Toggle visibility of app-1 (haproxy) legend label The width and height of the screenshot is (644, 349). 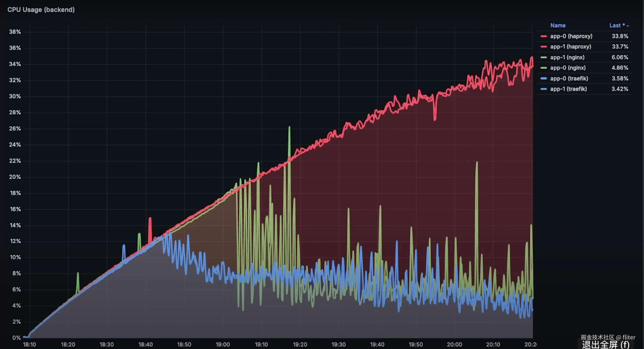[570, 47]
